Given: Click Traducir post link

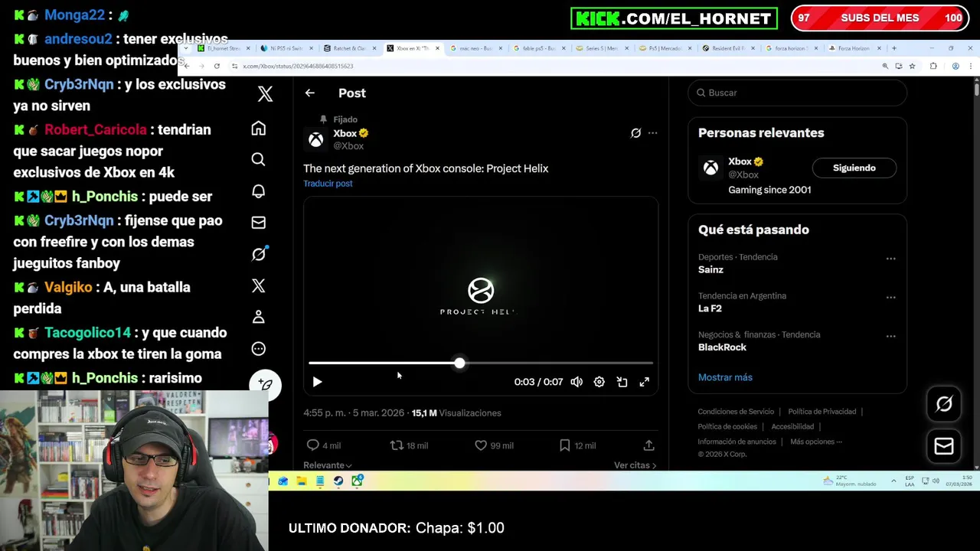Looking at the screenshot, I should tap(328, 184).
